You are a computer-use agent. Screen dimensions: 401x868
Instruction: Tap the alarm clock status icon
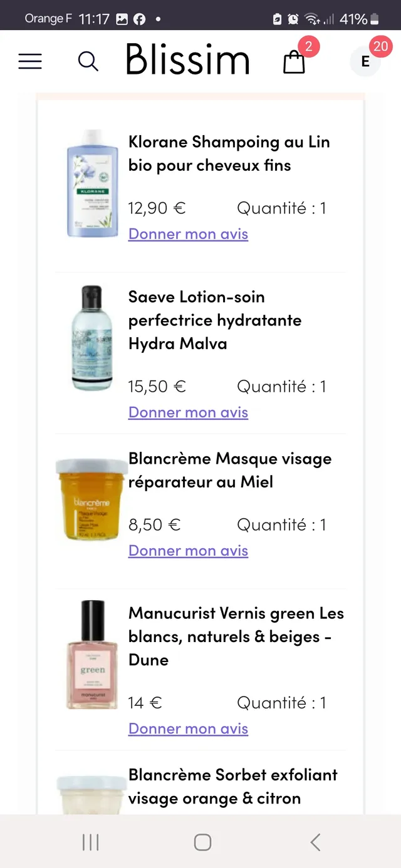tap(293, 19)
